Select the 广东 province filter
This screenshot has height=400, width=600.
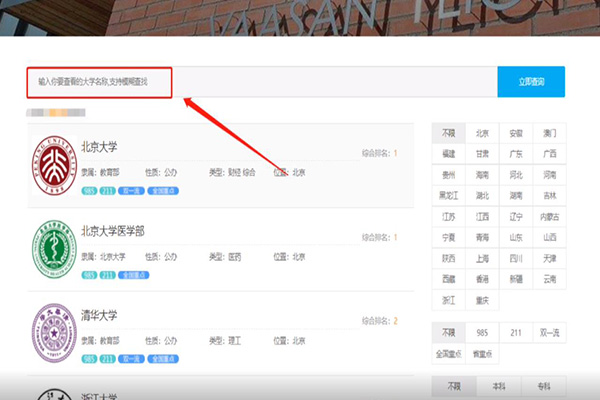pos(516,154)
